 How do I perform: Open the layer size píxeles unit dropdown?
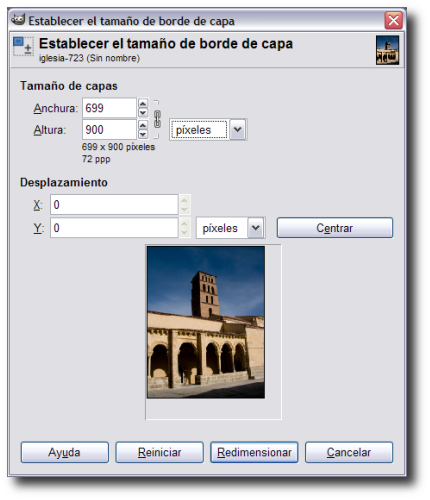click(208, 129)
